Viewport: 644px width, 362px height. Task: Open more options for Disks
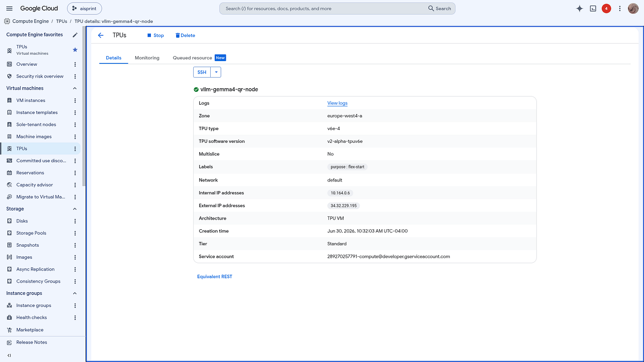[75, 221]
